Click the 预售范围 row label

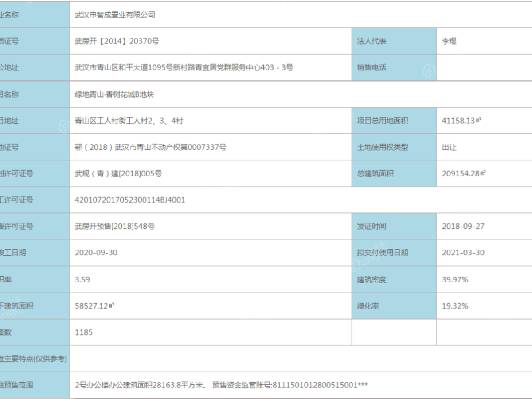16,385
